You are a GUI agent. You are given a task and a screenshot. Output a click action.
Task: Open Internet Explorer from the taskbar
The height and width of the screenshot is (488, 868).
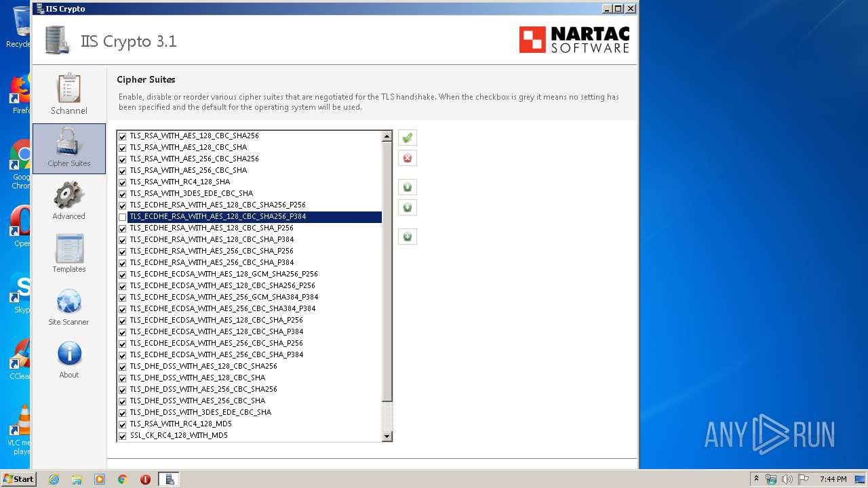point(54,479)
